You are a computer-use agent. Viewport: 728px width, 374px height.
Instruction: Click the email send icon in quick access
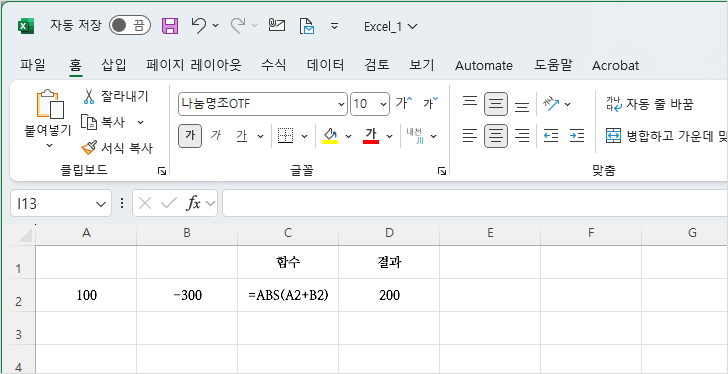(x=277, y=25)
